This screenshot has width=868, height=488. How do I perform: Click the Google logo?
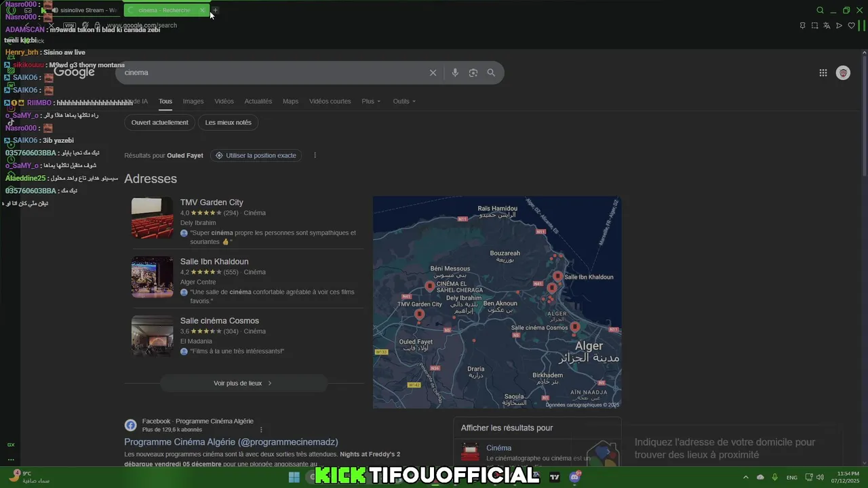74,72
